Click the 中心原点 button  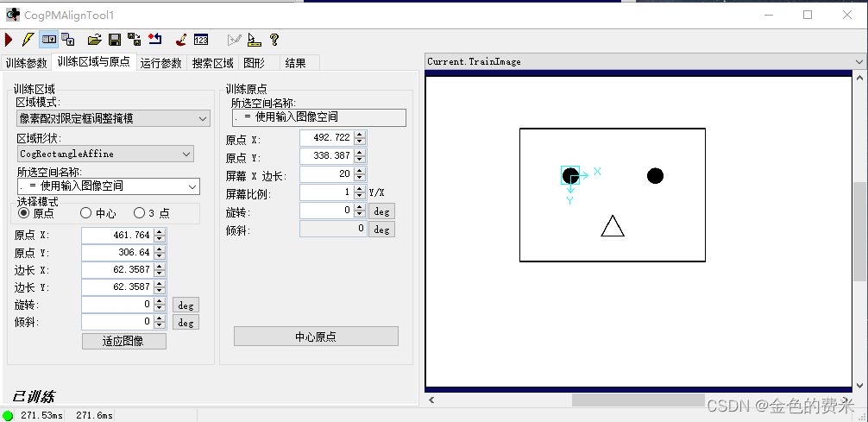tap(316, 337)
